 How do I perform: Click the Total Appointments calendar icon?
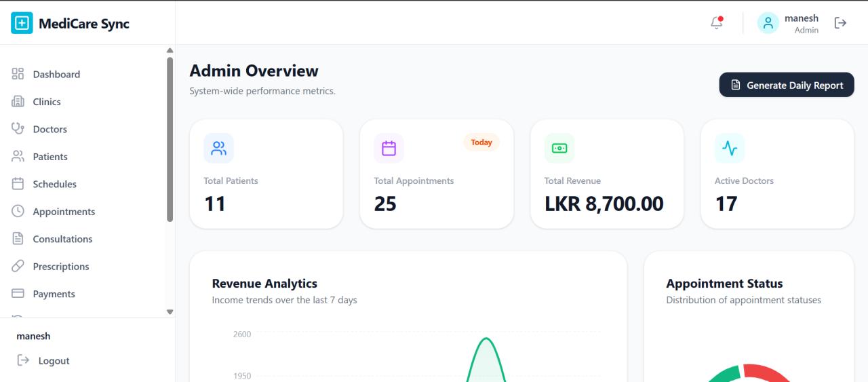point(389,148)
